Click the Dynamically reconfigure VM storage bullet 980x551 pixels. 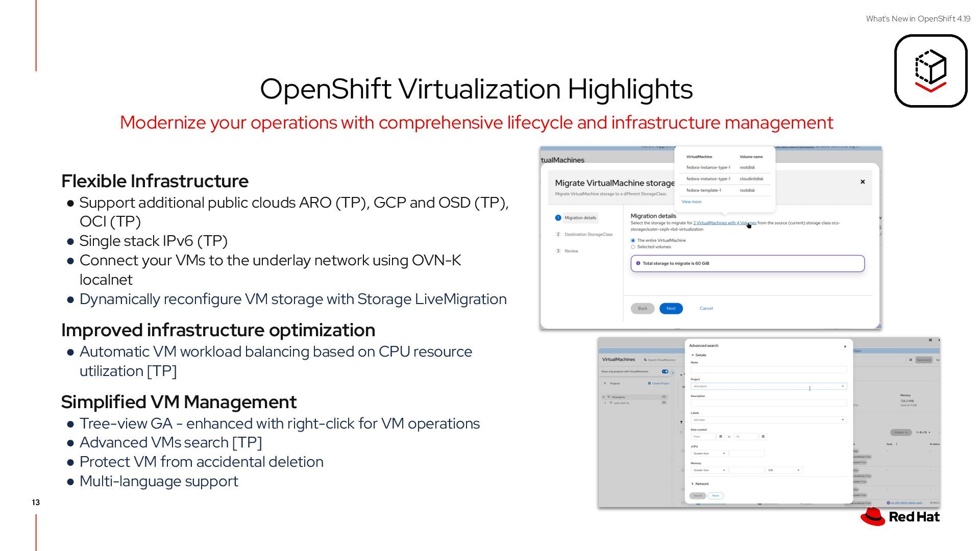coord(293,299)
